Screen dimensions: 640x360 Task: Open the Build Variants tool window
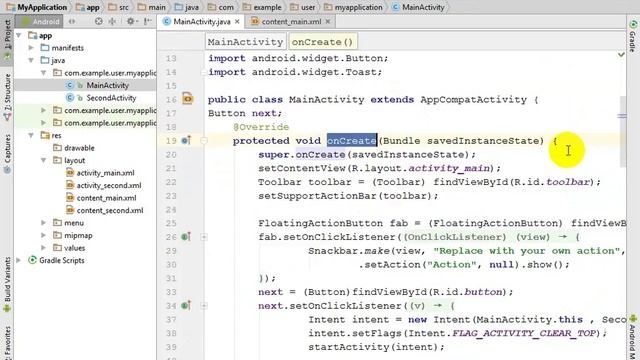[7, 284]
